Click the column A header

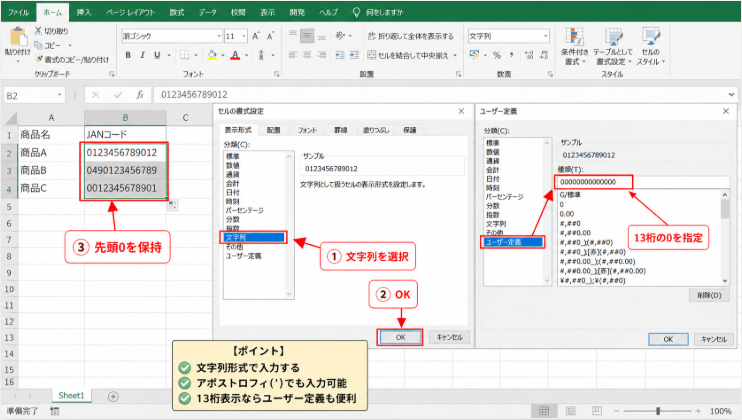51,118
